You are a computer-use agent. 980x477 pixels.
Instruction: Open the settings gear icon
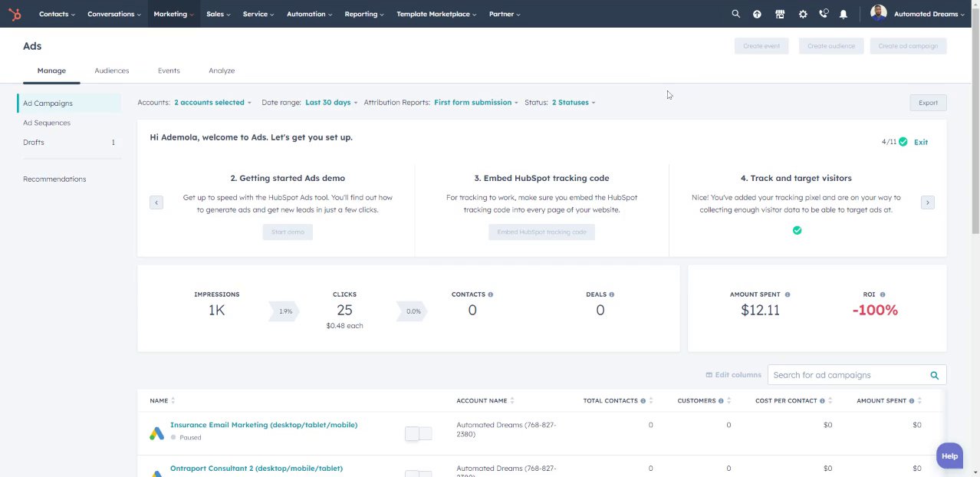pyautogui.click(x=803, y=14)
